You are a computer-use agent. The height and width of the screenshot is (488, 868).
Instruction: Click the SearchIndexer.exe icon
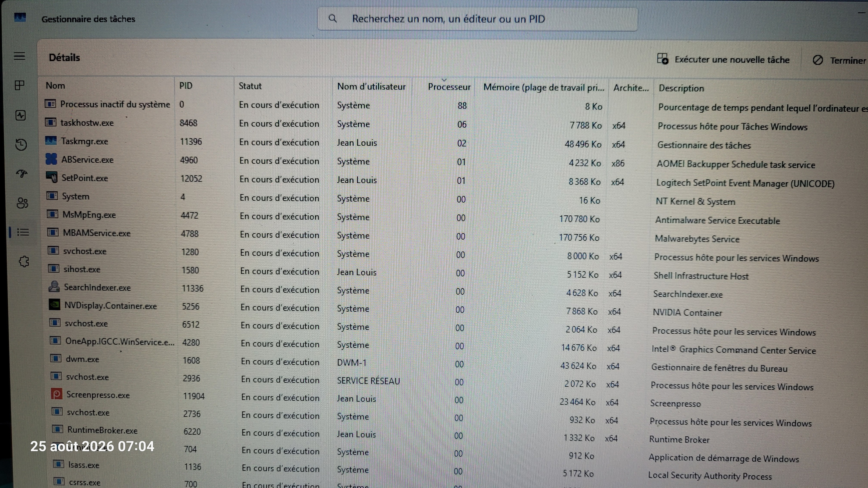(54, 287)
